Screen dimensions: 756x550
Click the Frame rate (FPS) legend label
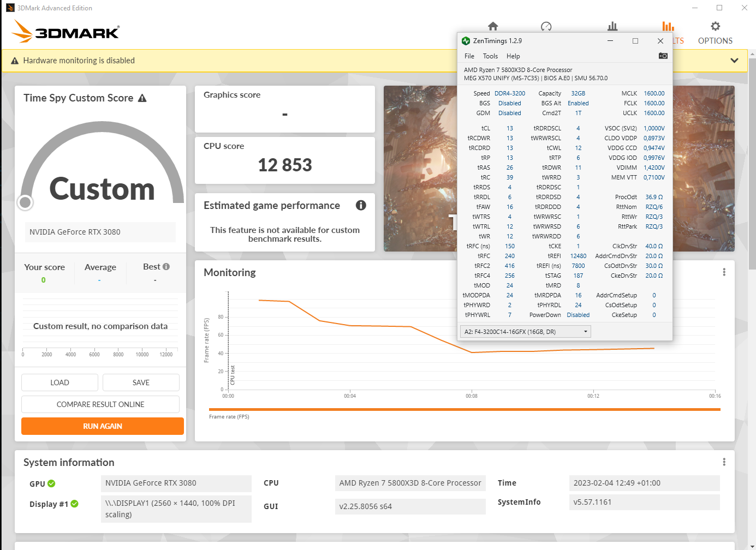coord(229,417)
